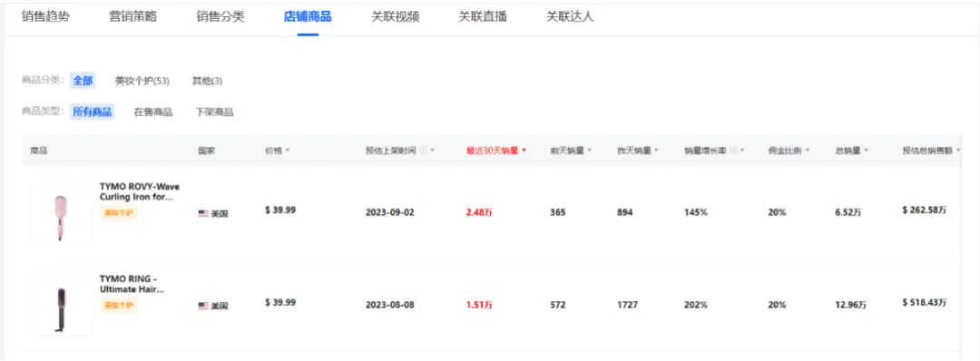
Task: Click the 20% commission in TYMO ROVY-Wave row
Action: 777,212
